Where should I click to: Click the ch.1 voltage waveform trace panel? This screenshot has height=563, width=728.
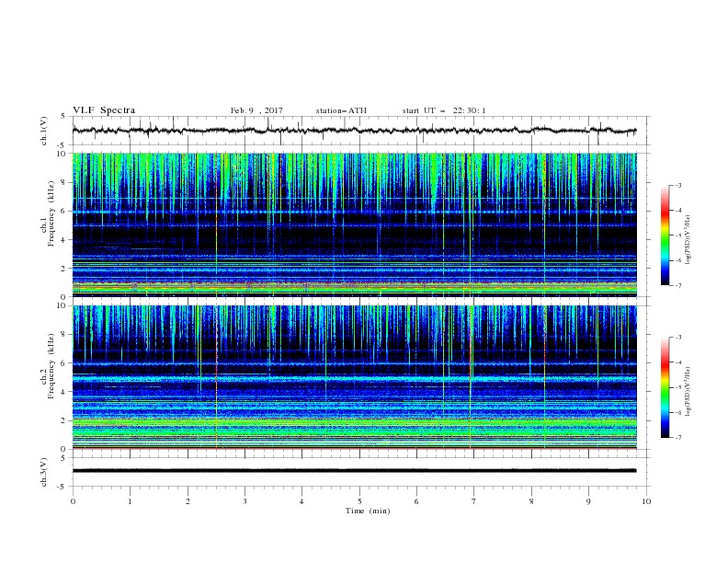[x=361, y=131]
